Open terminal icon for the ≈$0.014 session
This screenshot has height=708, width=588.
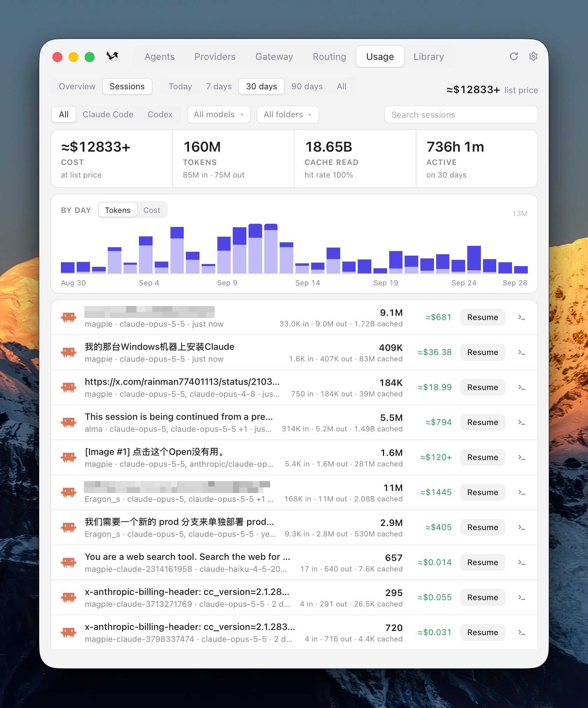521,562
